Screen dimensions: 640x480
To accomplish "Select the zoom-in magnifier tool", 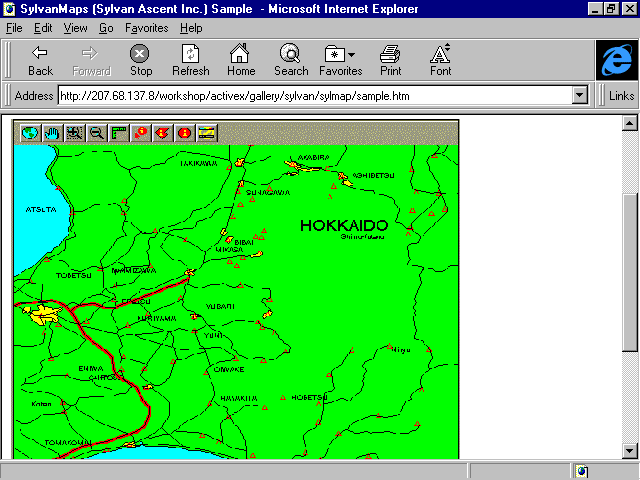I will [75, 132].
